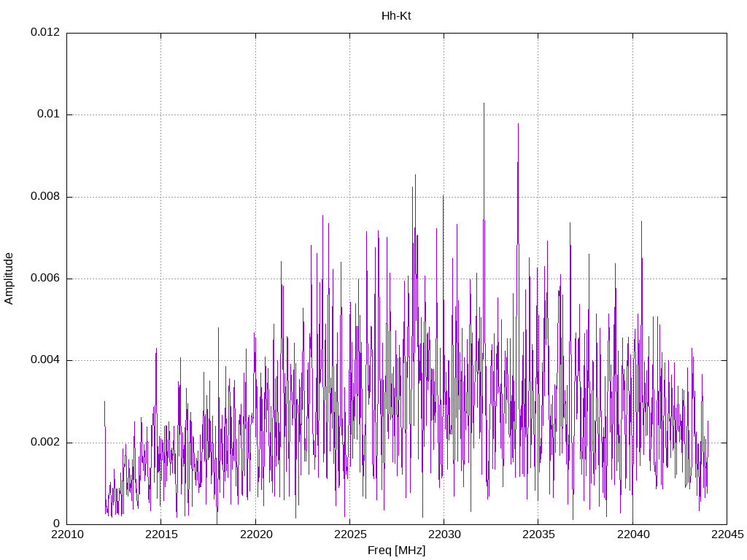The height and width of the screenshot is (560, 747).
Task: Click the 22040 x-axis tick label
Action: (633, 534)
